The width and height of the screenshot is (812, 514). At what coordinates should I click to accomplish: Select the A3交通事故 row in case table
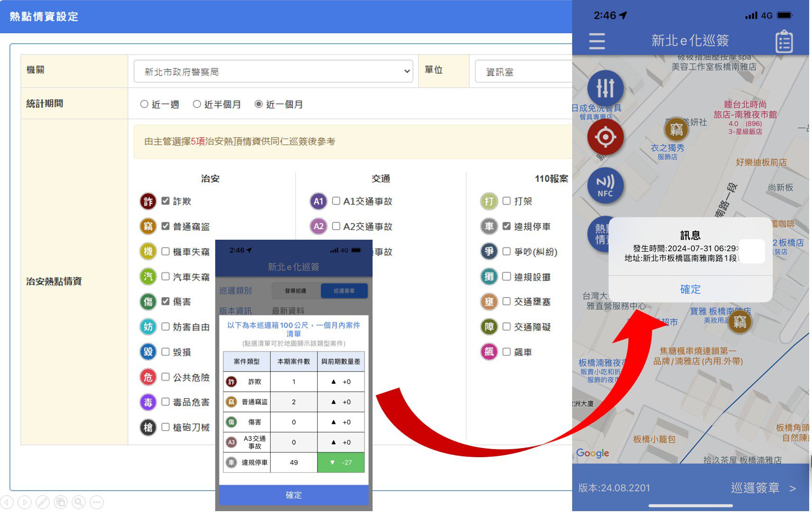(294, 442)
